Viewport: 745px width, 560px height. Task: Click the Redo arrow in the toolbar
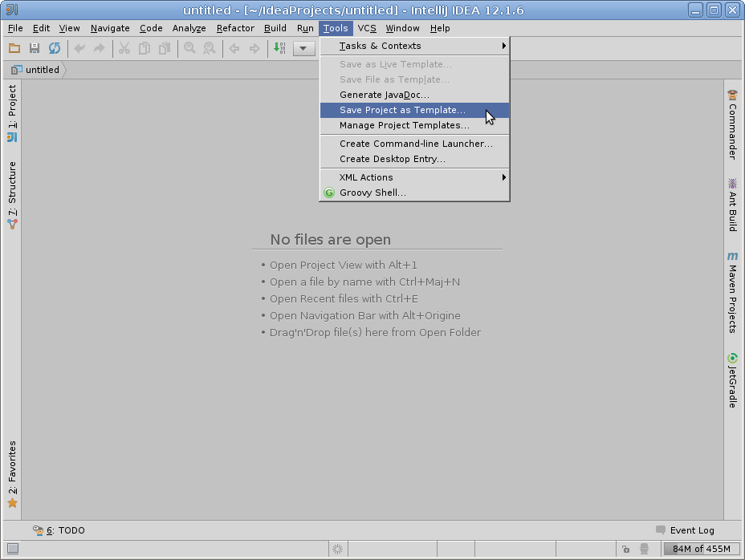tap(100, 48)
